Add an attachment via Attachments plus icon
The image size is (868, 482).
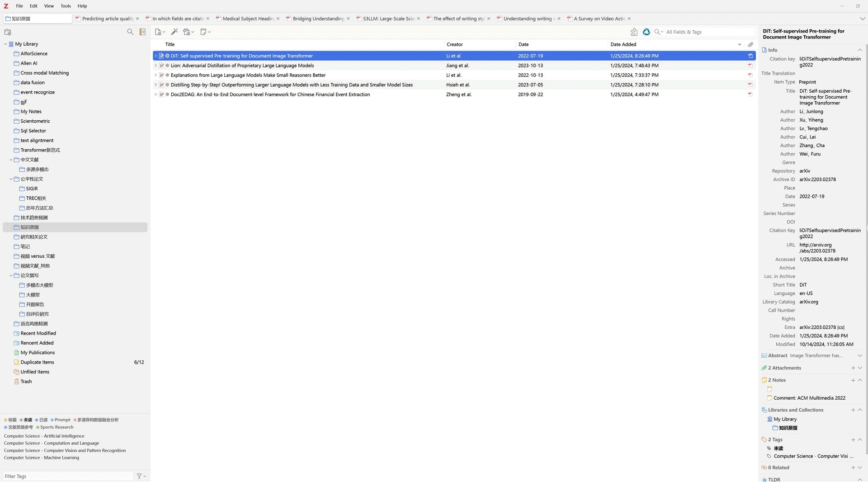tap(853, 369)
